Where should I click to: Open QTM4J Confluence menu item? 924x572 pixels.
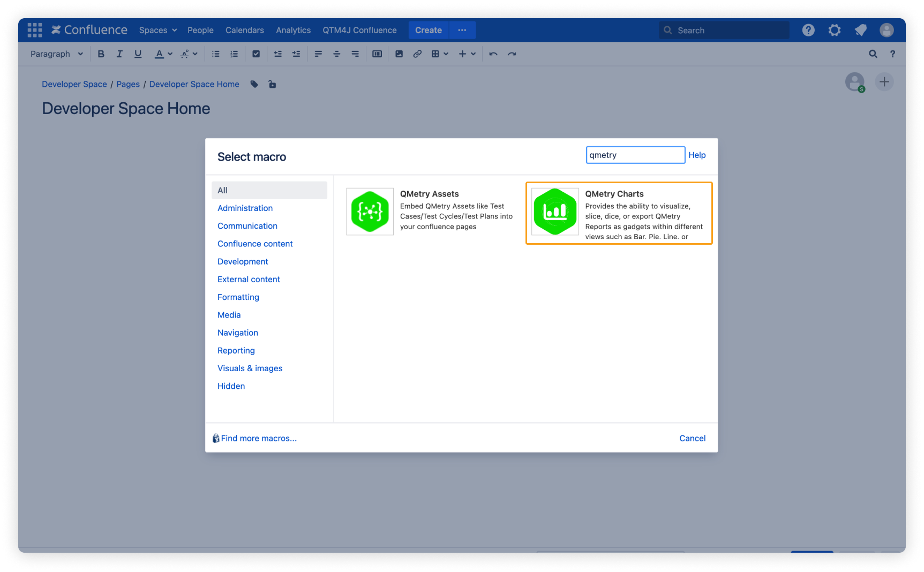(359, 30)
